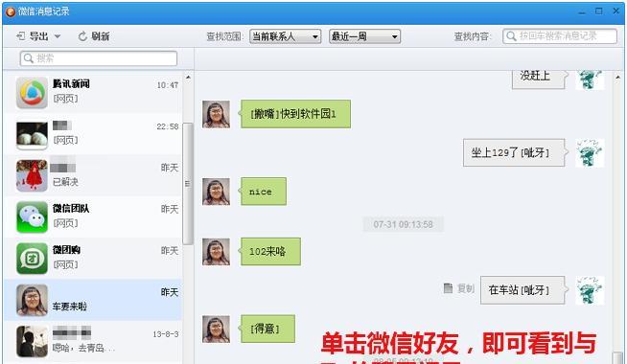Open the 微信团队 conversation
627x364 pixels.
(x=94, y=216)
